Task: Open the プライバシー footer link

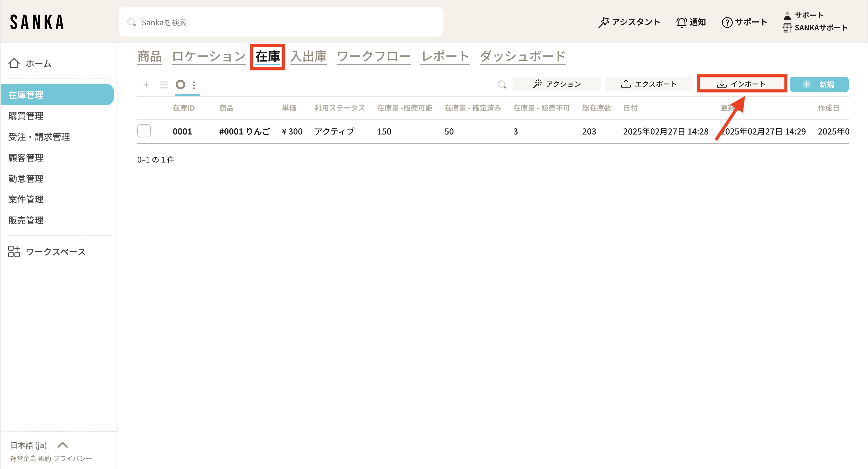Action: click(x=72, y=459)
